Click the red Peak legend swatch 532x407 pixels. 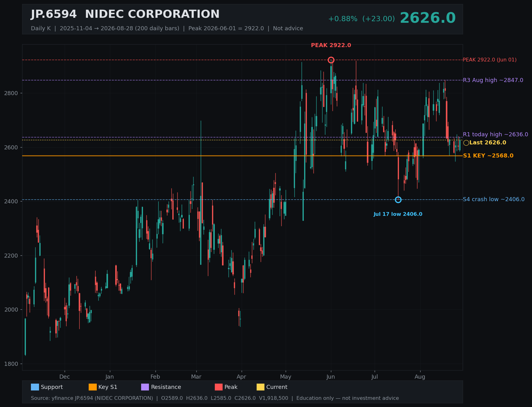[219, 387]
